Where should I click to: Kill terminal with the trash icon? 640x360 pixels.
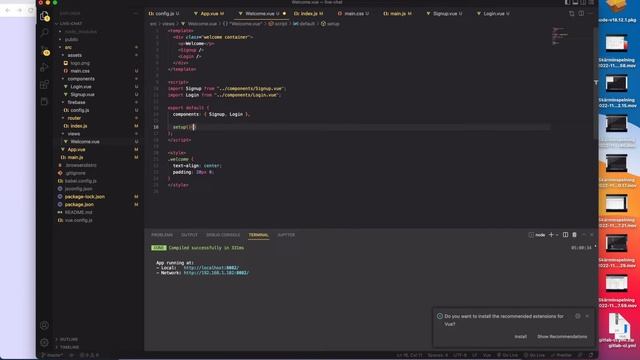tap(574, 235)
